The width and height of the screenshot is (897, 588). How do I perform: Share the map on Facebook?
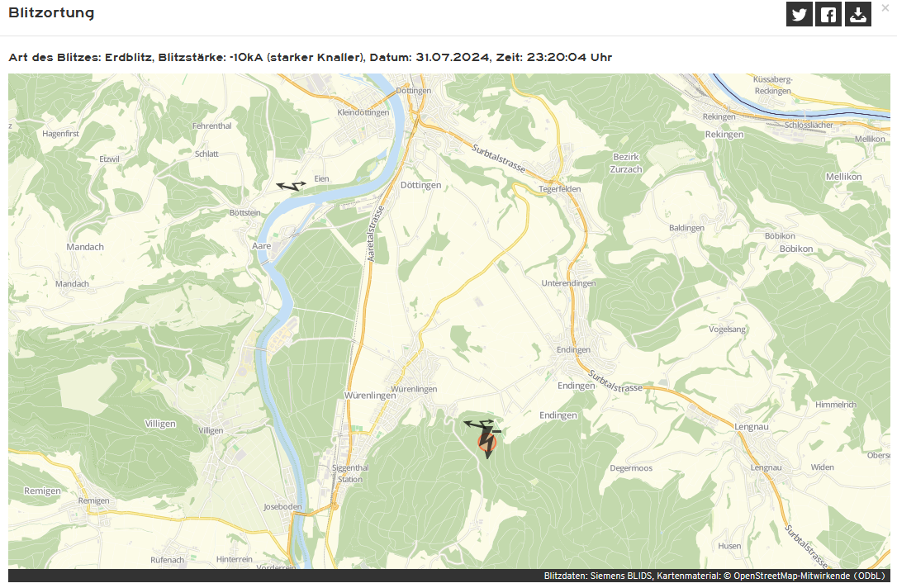828,14
